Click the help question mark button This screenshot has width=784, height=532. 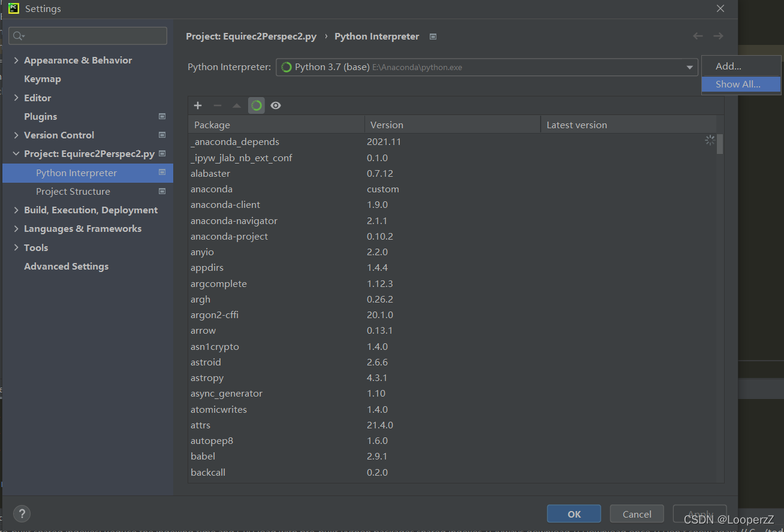tap(22, 513)
